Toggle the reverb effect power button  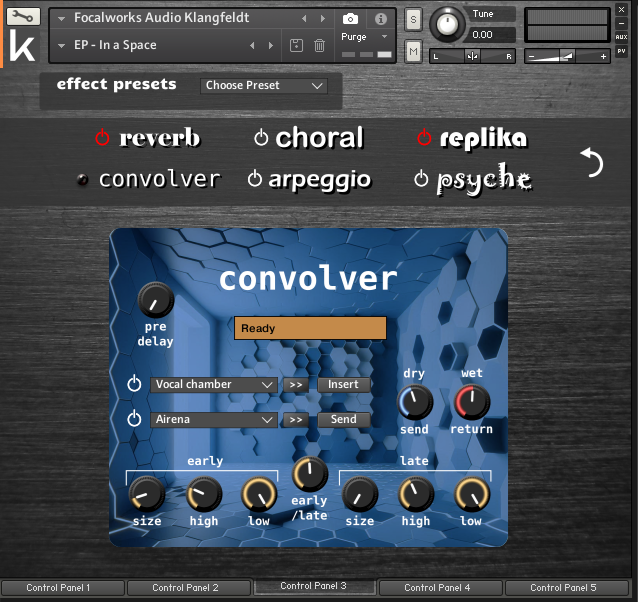102,138
